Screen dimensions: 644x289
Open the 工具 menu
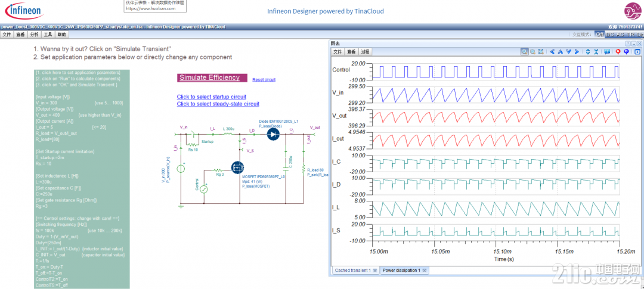click(x=48, y=35)
